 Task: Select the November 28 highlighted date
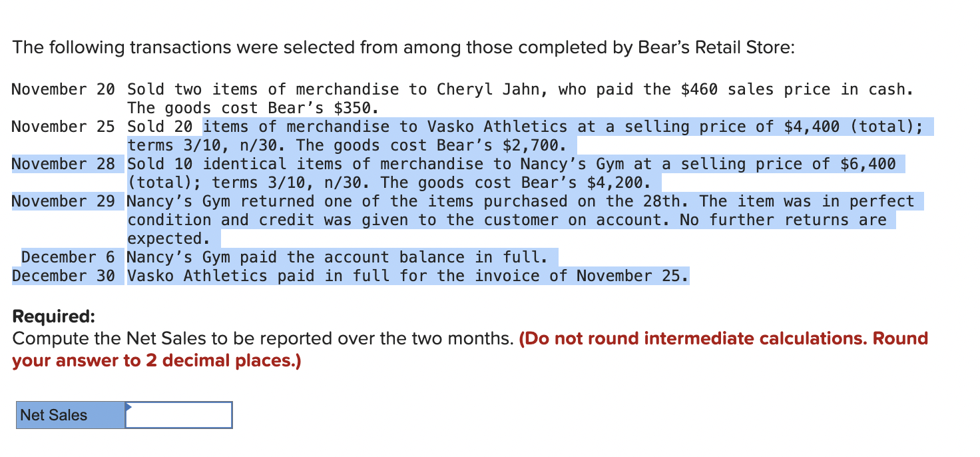(64, 164)
